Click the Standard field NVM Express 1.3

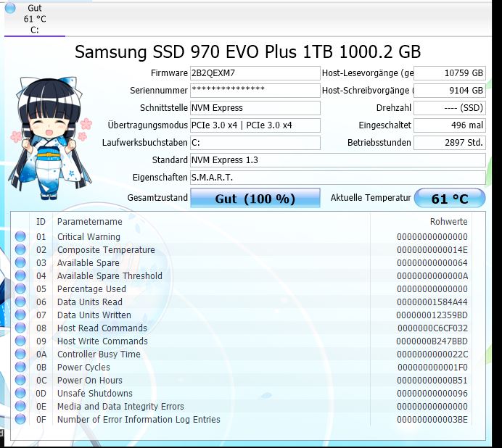(x=338, y=160)
